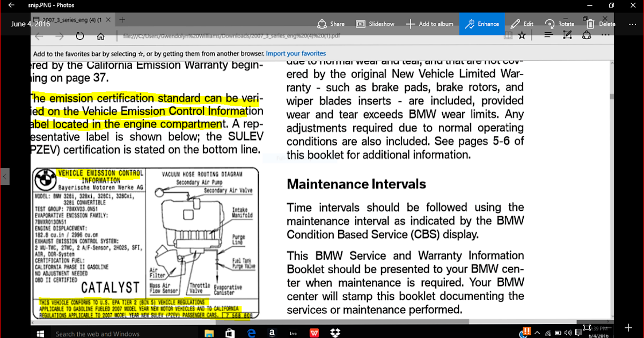
Task: Add page to favorites with star
Action: (522, 36)
